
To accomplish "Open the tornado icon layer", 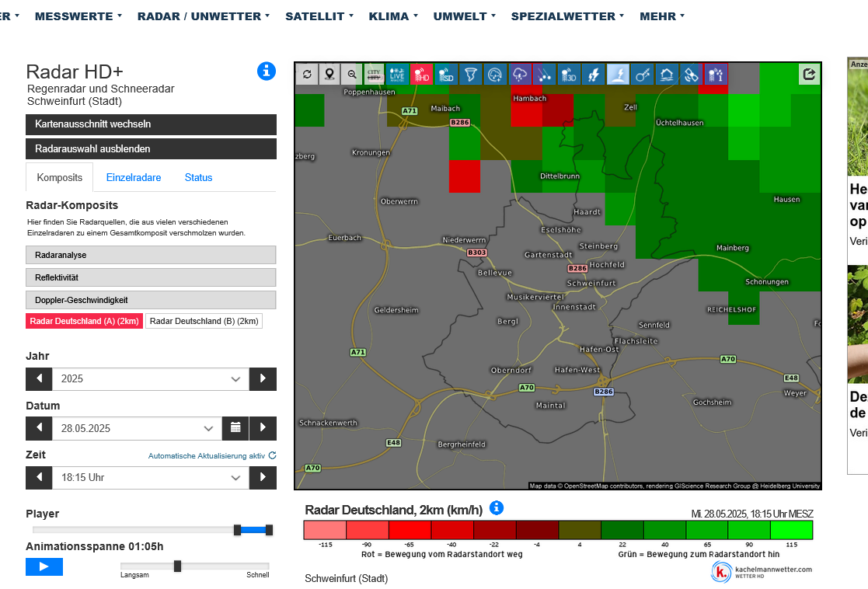I will point(469,75).
